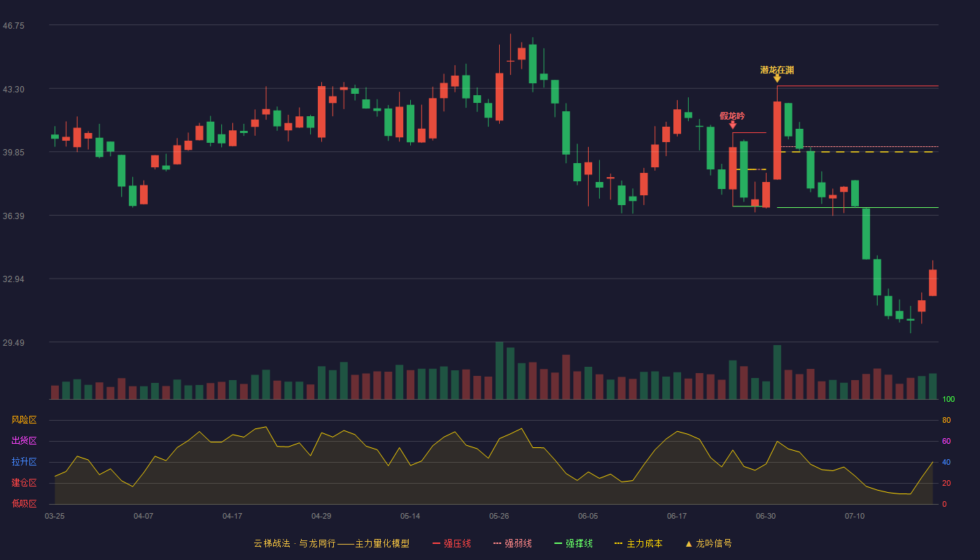980x560 pixels.
Task: Select the 06-30 date axis tick
Action: [766, 516]
